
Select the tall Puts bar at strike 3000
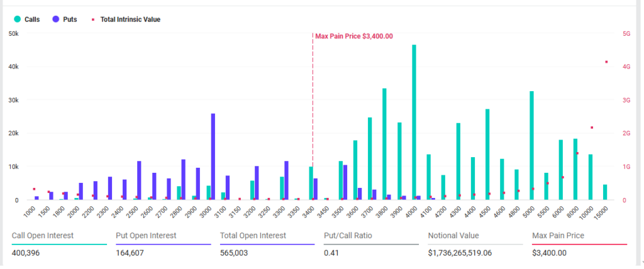coord(213,156)
